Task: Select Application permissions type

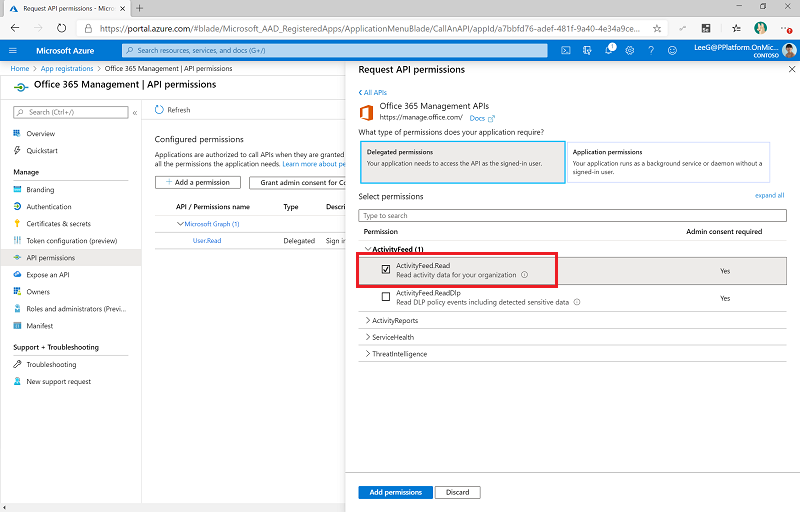Action: pyautogui.click(x=668, y=162)
